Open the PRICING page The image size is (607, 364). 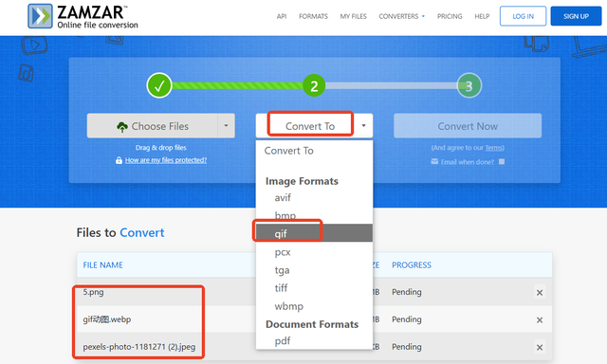click(x=450, y=16)
